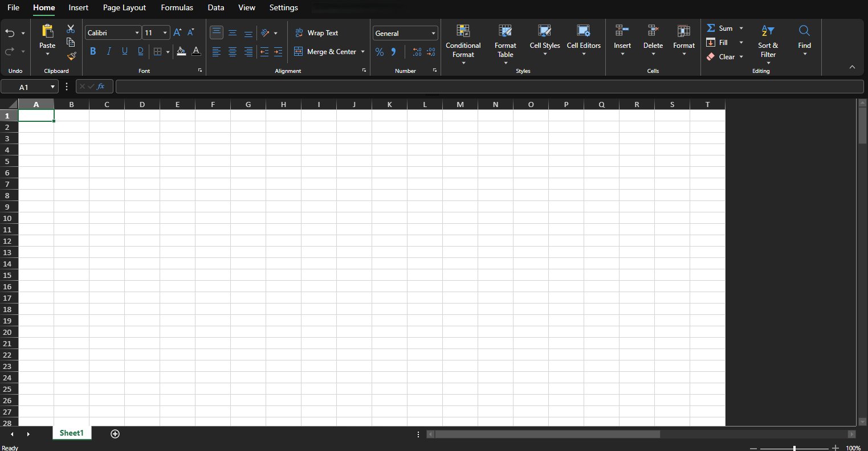This screenshot has height=451, width=868.
Task: Cut selection with the scissors icon
Action: (x=71, y=29)
